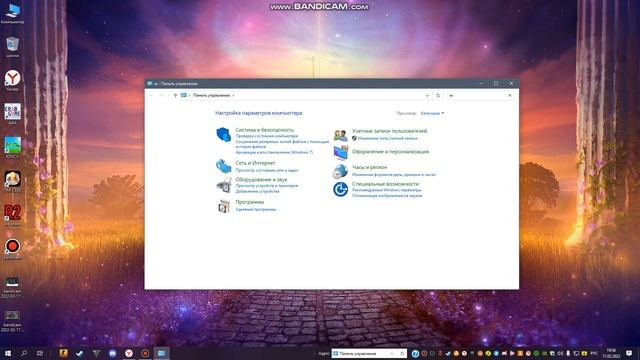
Task: Select the Control Panel taskbar button
Action: click(162, 353)
